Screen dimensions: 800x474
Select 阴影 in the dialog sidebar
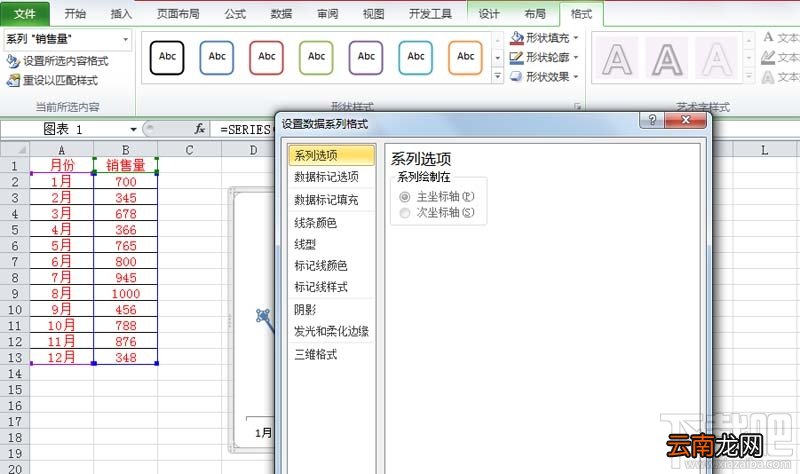point(332,310)
